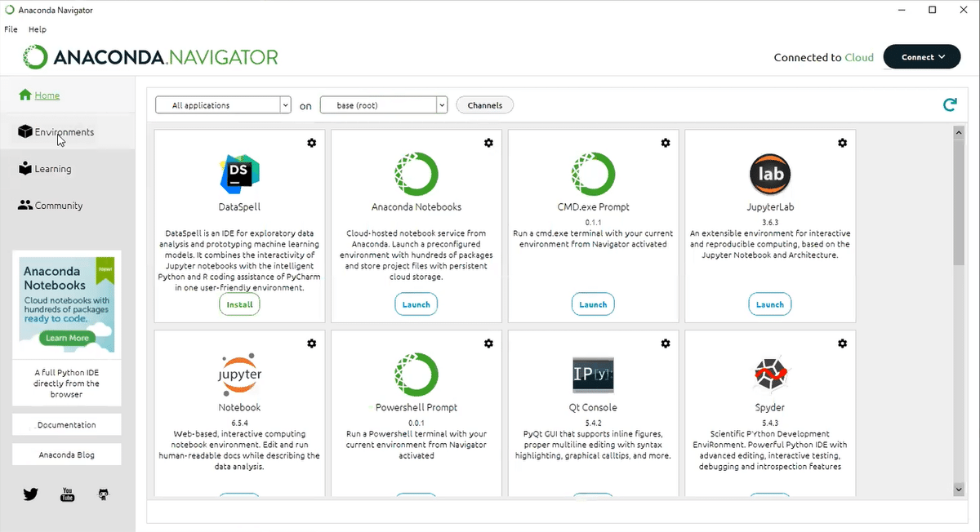
Task: Click the Qt Console IPython logo
Action: 593,375
